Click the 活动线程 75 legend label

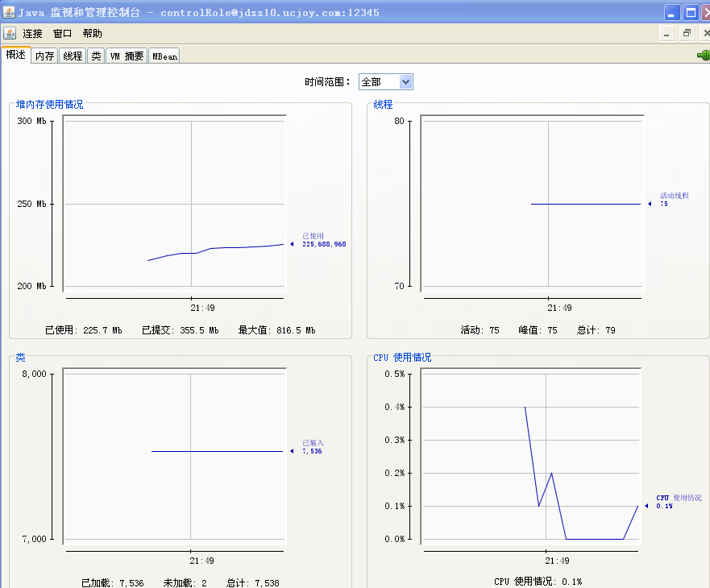(675, 200)
